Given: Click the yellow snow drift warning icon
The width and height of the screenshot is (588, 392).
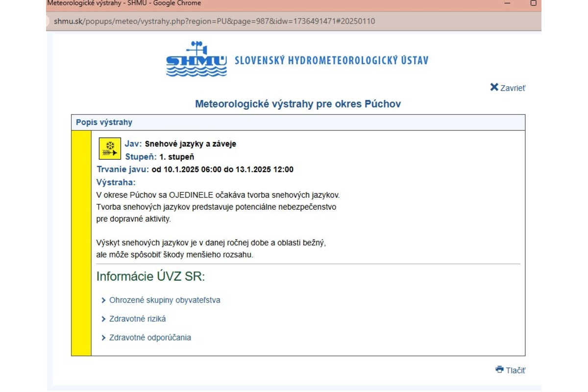Looking at the screenshot, I should click(110, 148).
